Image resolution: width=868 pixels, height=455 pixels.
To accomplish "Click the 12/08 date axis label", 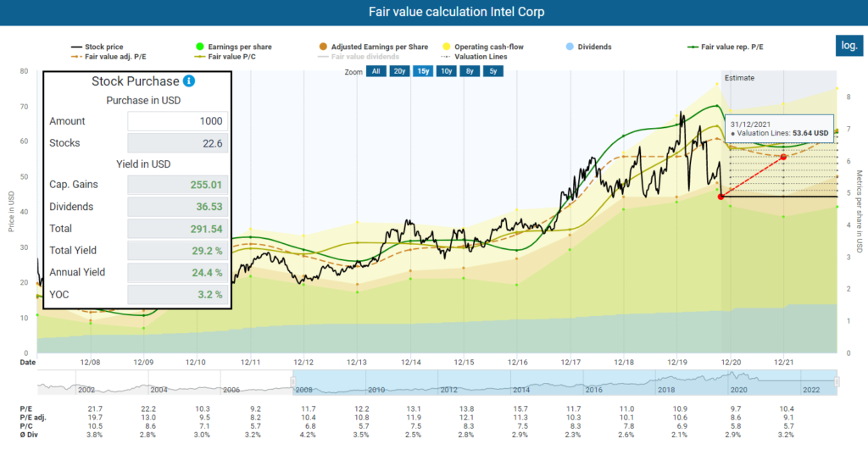I will point(90,362).
